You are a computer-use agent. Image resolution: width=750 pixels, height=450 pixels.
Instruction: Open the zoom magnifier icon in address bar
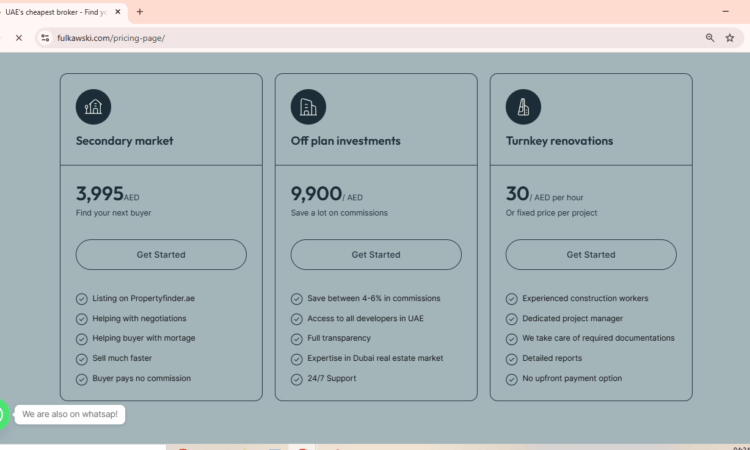pyautogui.click(x=710, y=38)
